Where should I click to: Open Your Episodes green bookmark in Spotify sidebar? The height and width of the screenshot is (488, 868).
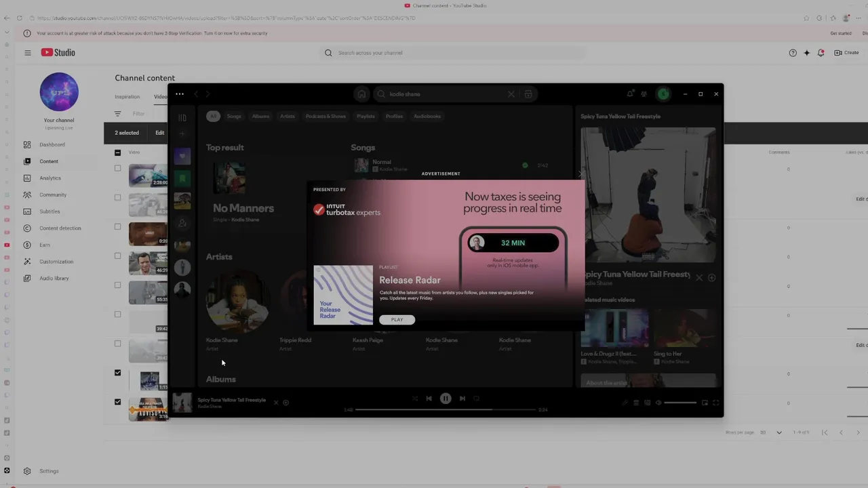pyautogui.click(x=182, y=179)
